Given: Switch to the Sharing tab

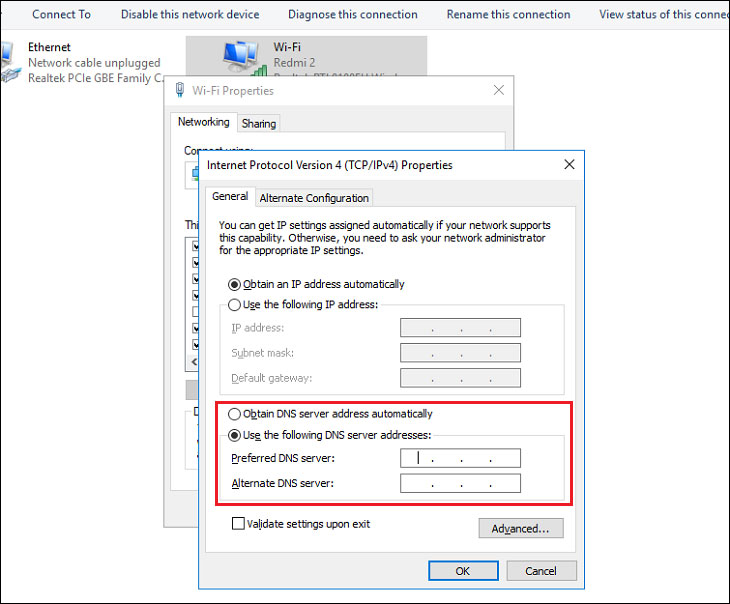Looking at the screenshot, I should pyautogui.click(x=259, y=124).
